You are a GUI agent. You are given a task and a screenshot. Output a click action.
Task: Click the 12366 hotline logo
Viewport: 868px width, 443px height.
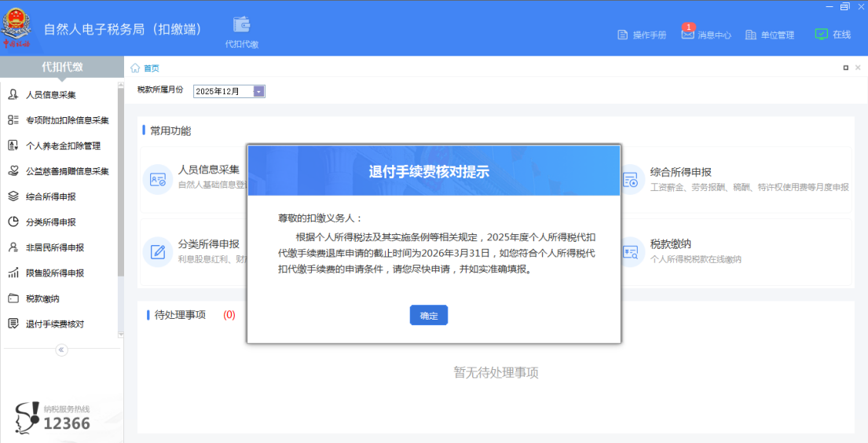coord(53,418)
